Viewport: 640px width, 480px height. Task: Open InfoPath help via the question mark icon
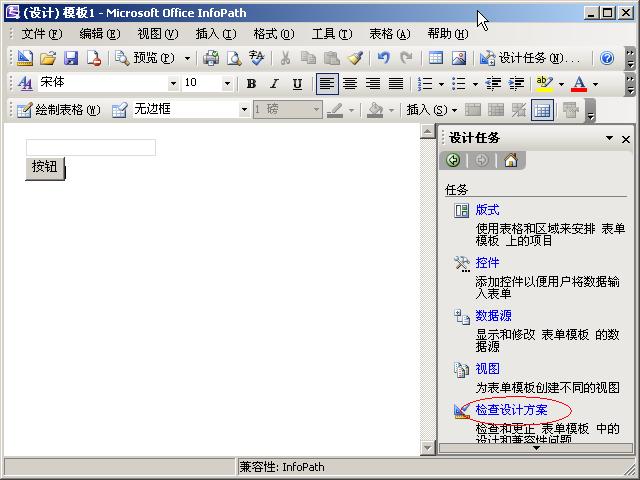607,58
